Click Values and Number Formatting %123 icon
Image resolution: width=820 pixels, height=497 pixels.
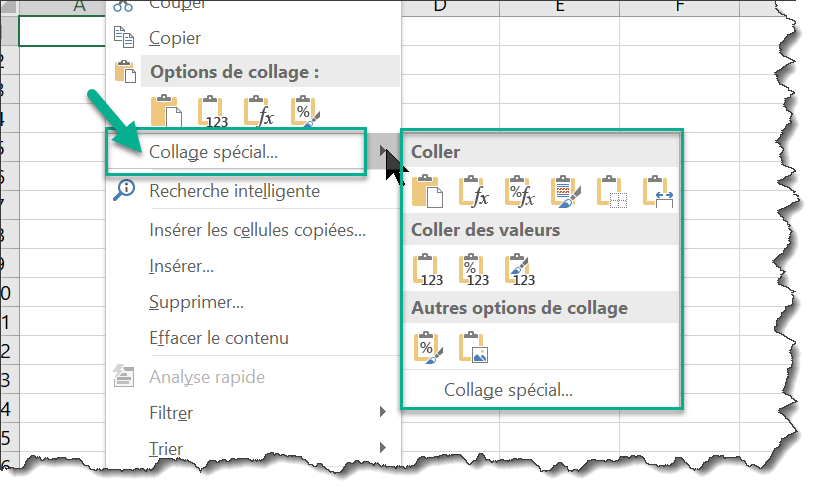click(x=474, y=270)
